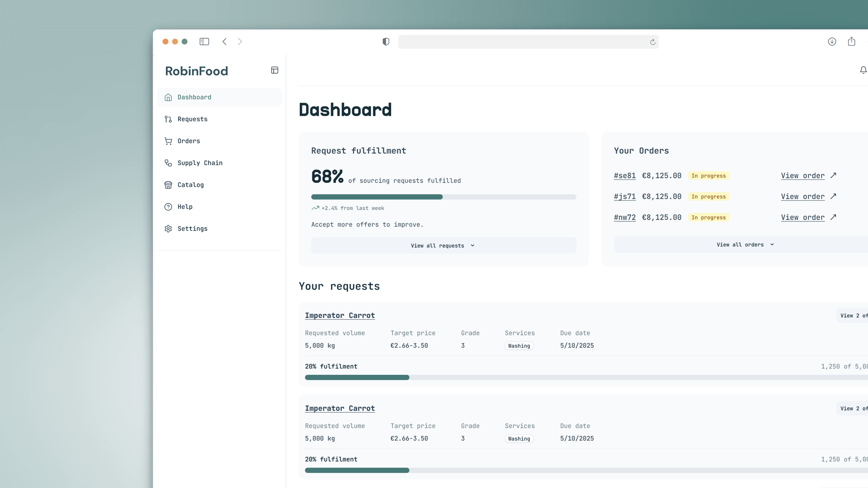Go back with browser back arrow
Screen dimensions: 868x488
pos(224,41)
